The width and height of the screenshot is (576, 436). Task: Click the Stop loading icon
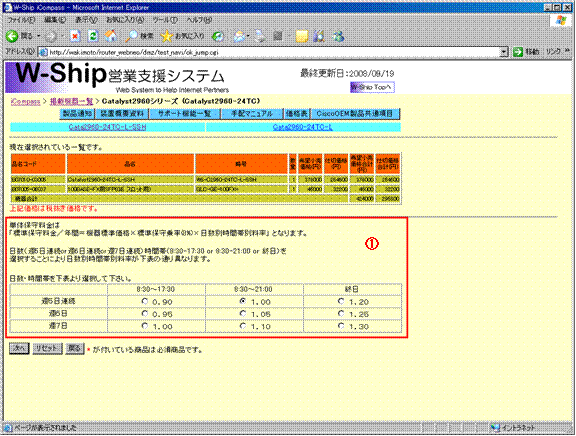(x=75, y=36)
